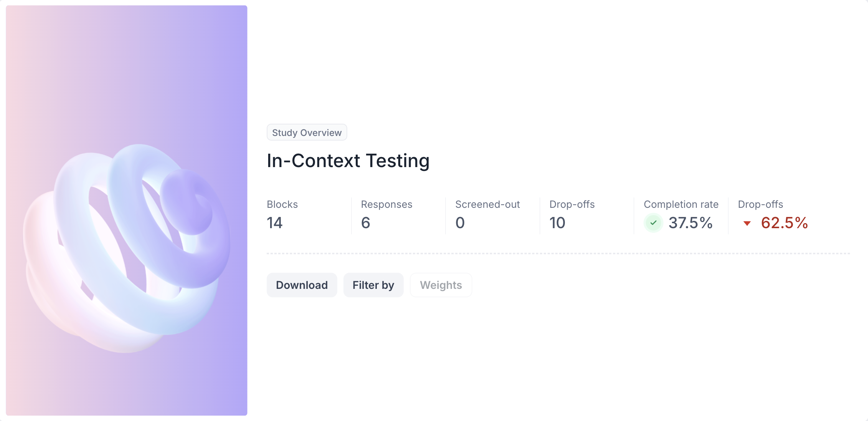Screen dimensions: 868x421
Task: Open the Filter by options
Action: (373, 285)
